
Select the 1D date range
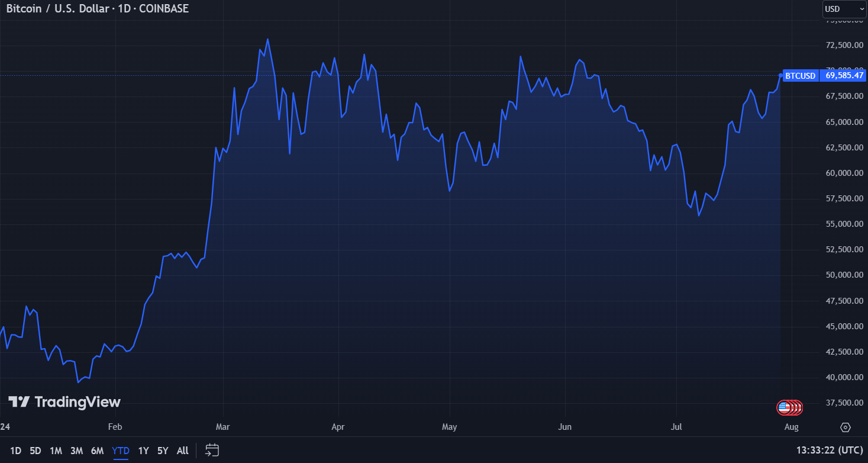(15, 451)
